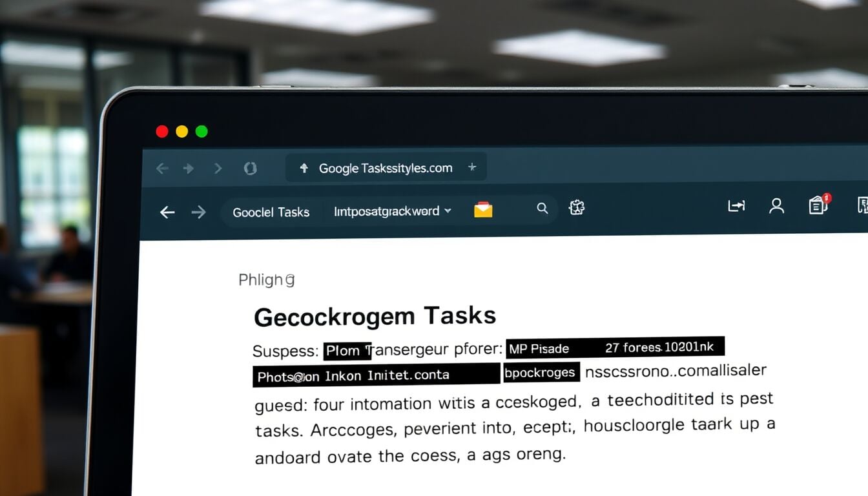Go back using the toolbar left arrow

pyautogui.click(x=167, y=212)
